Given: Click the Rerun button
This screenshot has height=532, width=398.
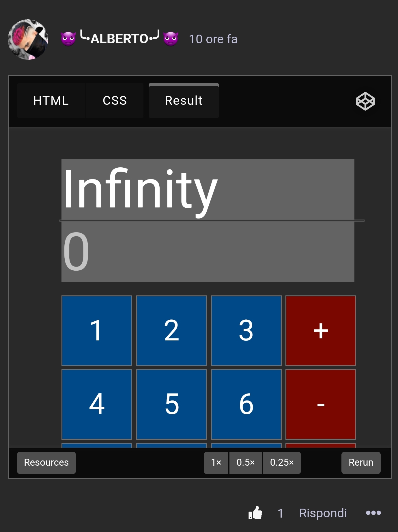Looking at the screenshot, I should tap(361, 462).
